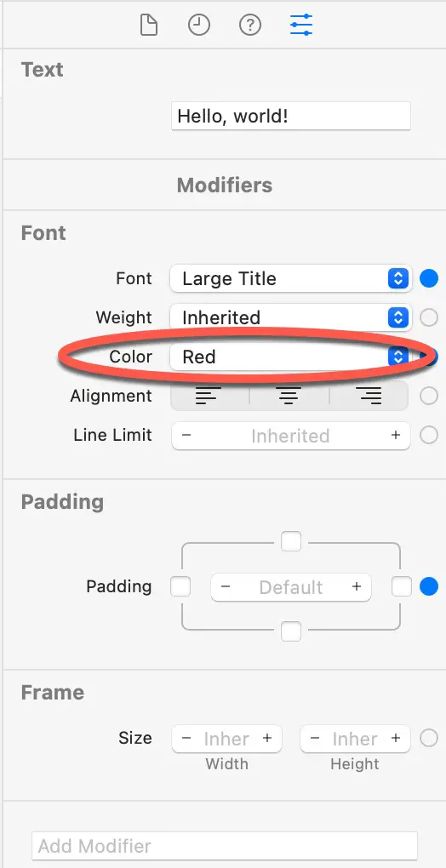Open the Quick Help inspector icon

(x=250, y=26)
